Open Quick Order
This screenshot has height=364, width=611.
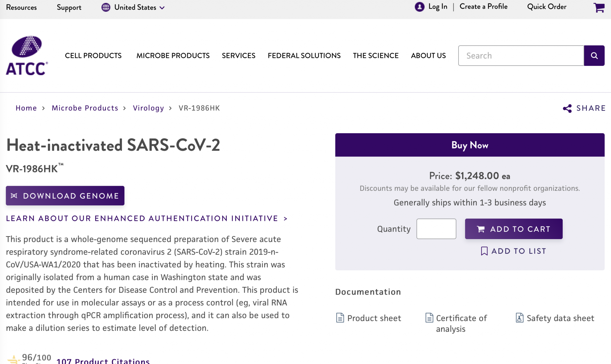[x=547, y=7]
